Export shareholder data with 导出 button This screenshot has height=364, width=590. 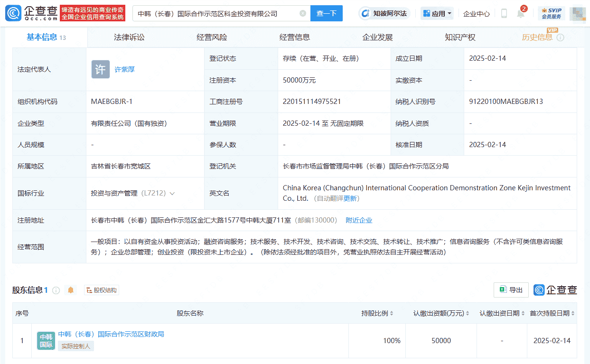(511, 290)
